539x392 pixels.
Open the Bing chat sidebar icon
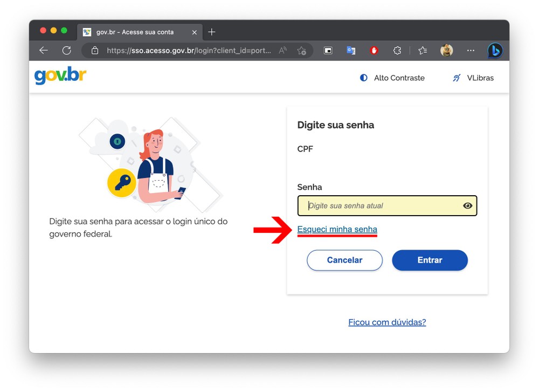tap(495, 51)
